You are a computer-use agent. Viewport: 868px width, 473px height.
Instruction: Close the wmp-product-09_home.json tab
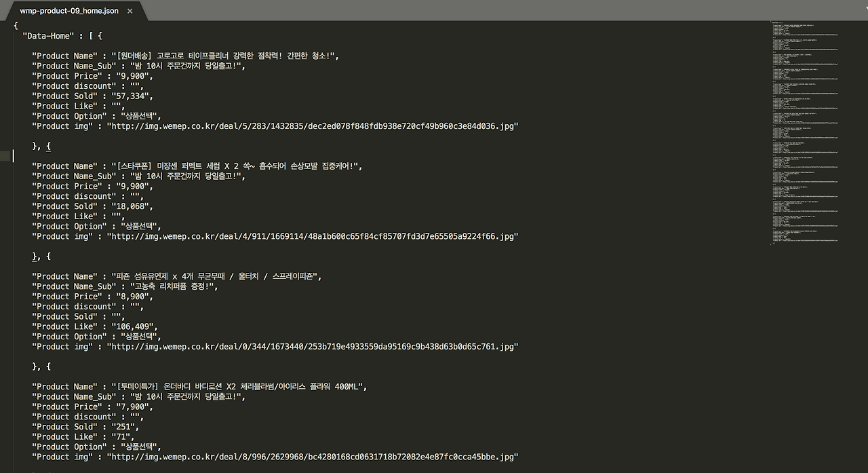coord(130,12)
